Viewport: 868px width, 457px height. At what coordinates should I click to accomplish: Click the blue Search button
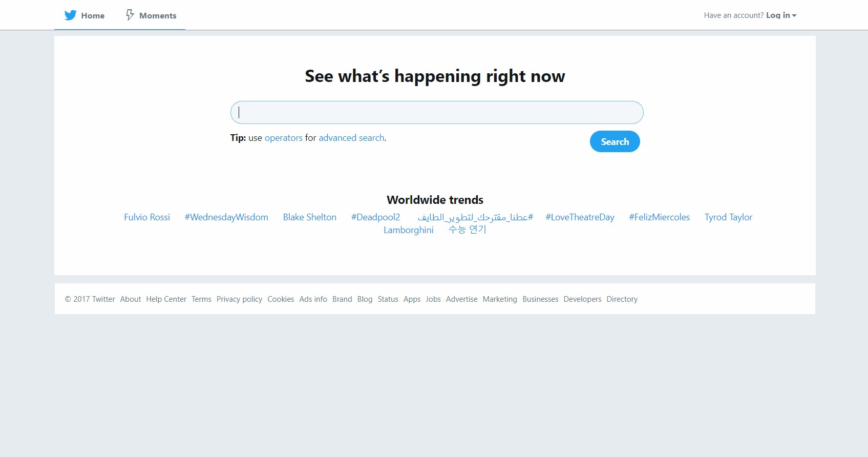[615, 141]
